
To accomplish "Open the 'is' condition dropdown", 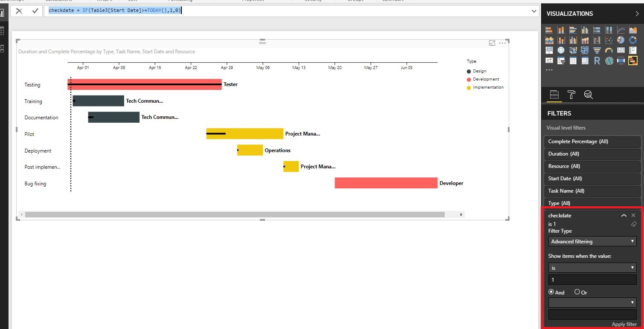I will 592,268.
